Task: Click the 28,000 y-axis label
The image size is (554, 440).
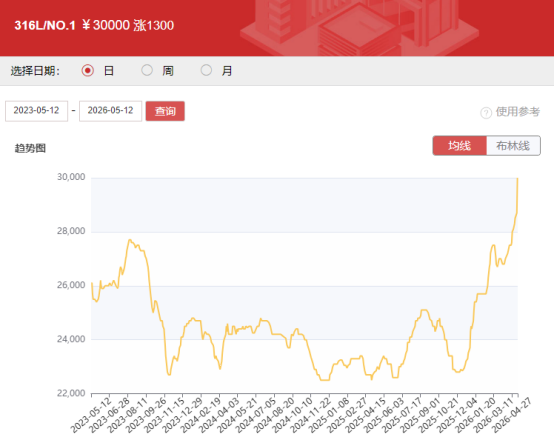Action: point(71,231)
